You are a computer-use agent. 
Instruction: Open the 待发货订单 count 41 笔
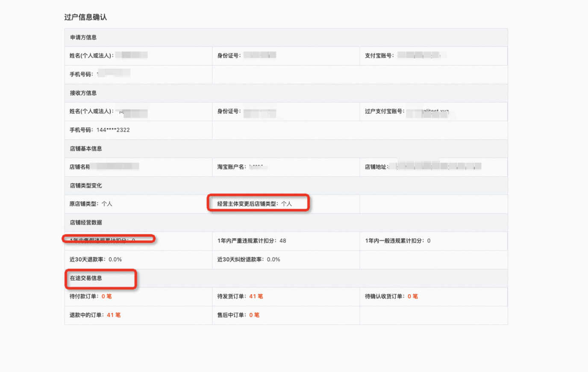coord(256,296)
